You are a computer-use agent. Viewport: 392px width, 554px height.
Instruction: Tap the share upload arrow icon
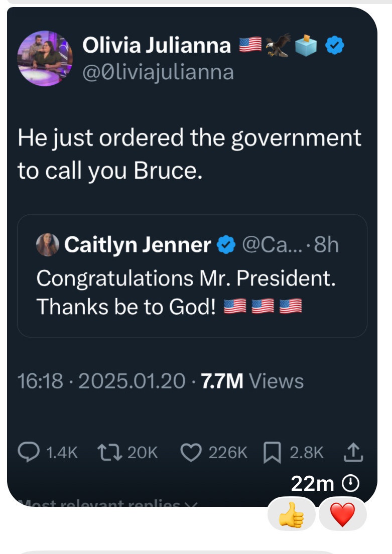point(353,453)
